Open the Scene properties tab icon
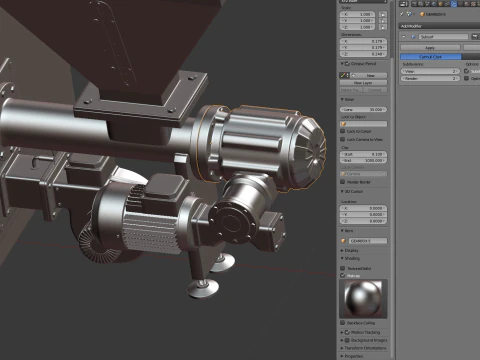Image resolution: width=480 pixels, height=360 pixels. click(427, 4)
